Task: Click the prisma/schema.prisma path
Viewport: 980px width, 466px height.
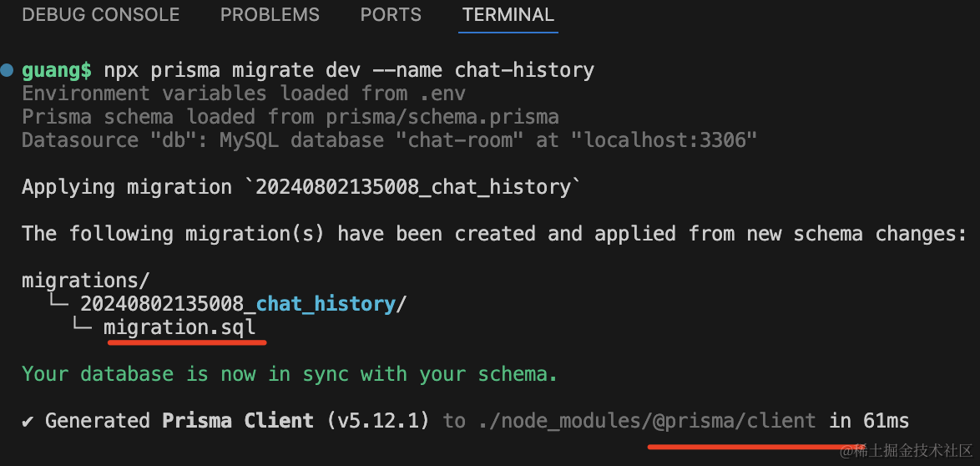Action: tap(442, 117)
